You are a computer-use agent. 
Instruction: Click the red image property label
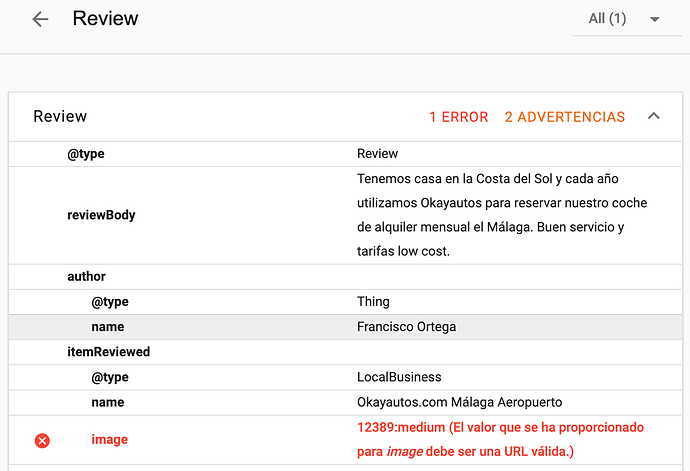click(110, 439)
